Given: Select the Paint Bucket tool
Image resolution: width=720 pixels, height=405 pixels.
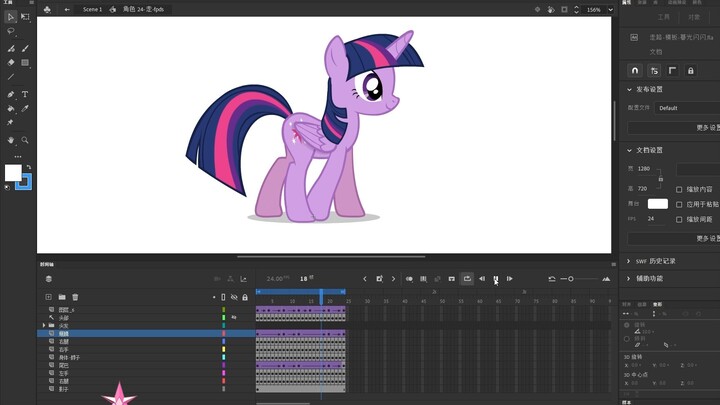Looking at the screenshot, I should point(11,108).
